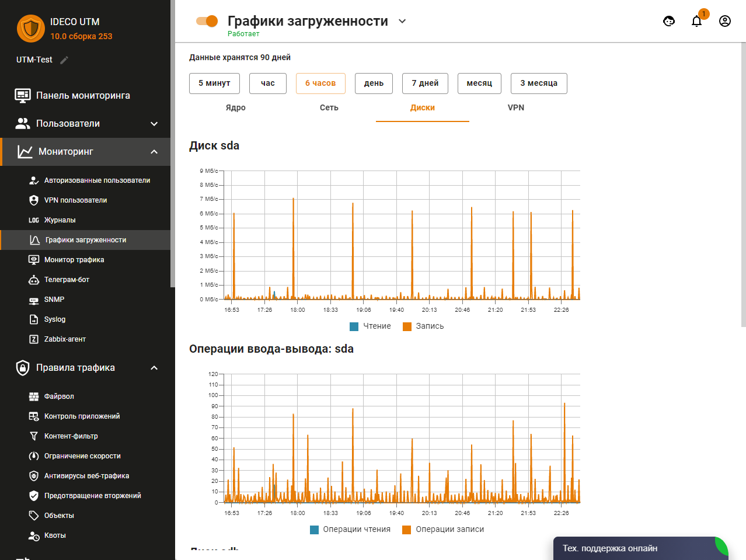
Task: Open notifications bell with badge
Action: (697, 21)
